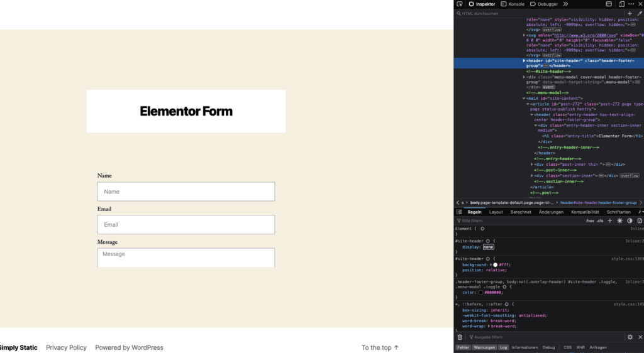Open the Regeln tab
This screenshot has height=353, width=644.
pos(474,212)
